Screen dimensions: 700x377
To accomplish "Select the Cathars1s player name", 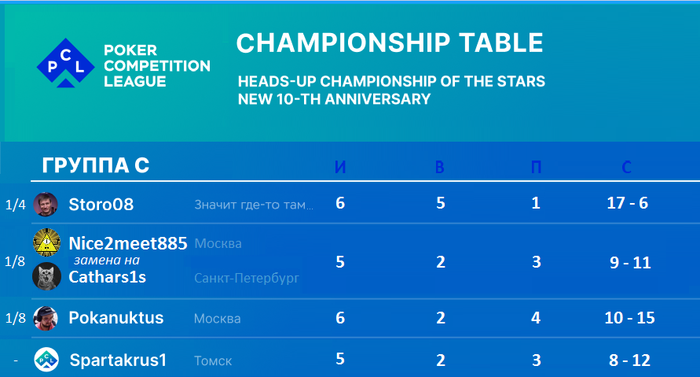I will (107, 277).
